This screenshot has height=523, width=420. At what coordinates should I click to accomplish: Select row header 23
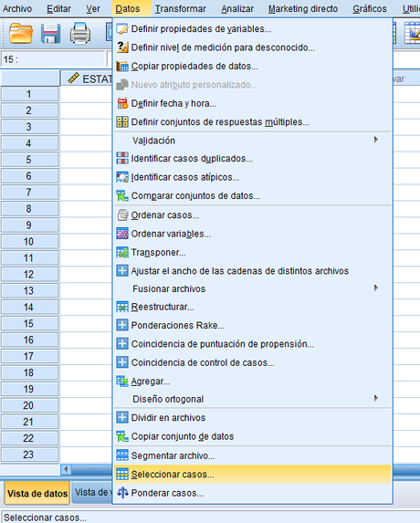[x=30, y=455]
